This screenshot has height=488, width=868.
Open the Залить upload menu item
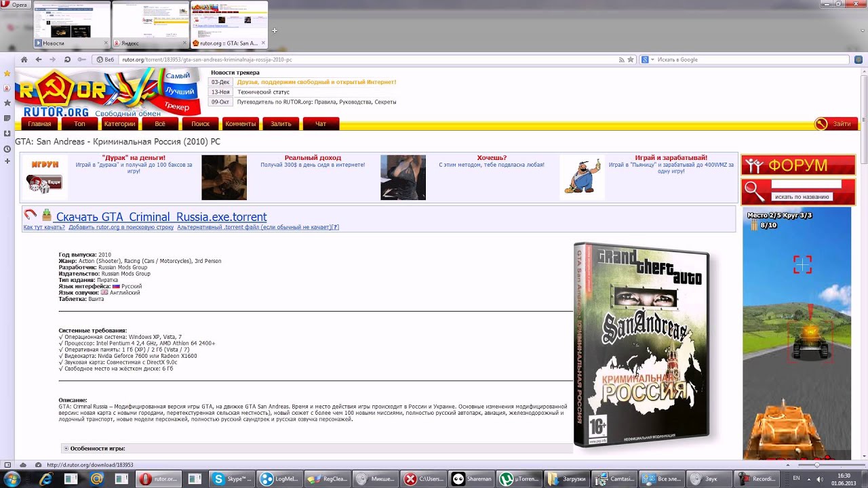tap(281, 124)
